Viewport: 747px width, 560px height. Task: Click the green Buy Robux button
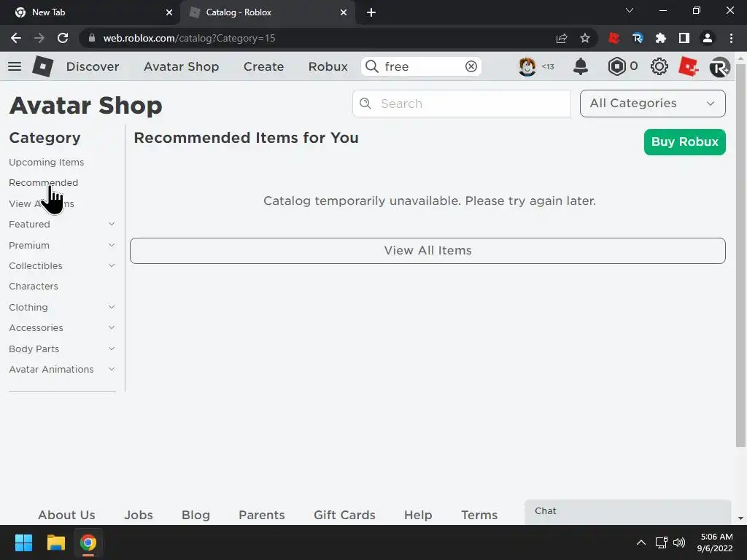684,142
